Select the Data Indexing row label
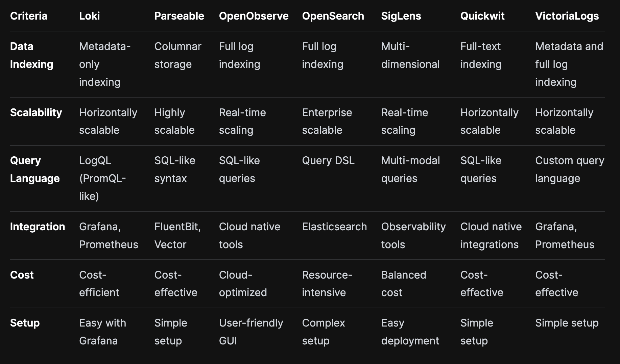 point(31,55)
